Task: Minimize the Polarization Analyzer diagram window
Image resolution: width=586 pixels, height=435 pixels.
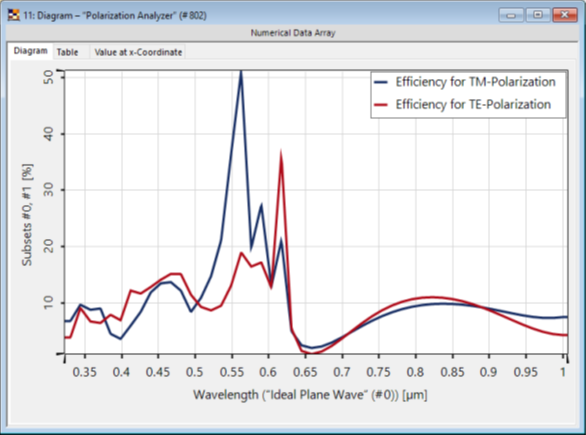Action: pos(511,15)
